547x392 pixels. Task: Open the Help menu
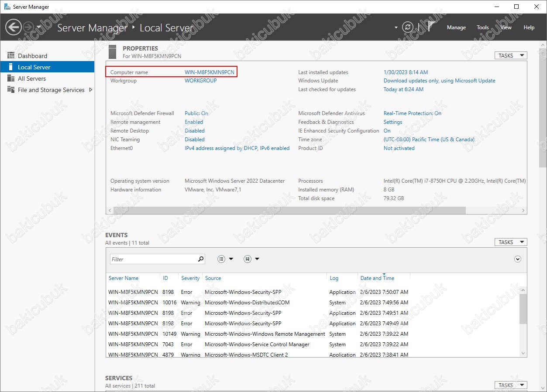pos(529,27)
